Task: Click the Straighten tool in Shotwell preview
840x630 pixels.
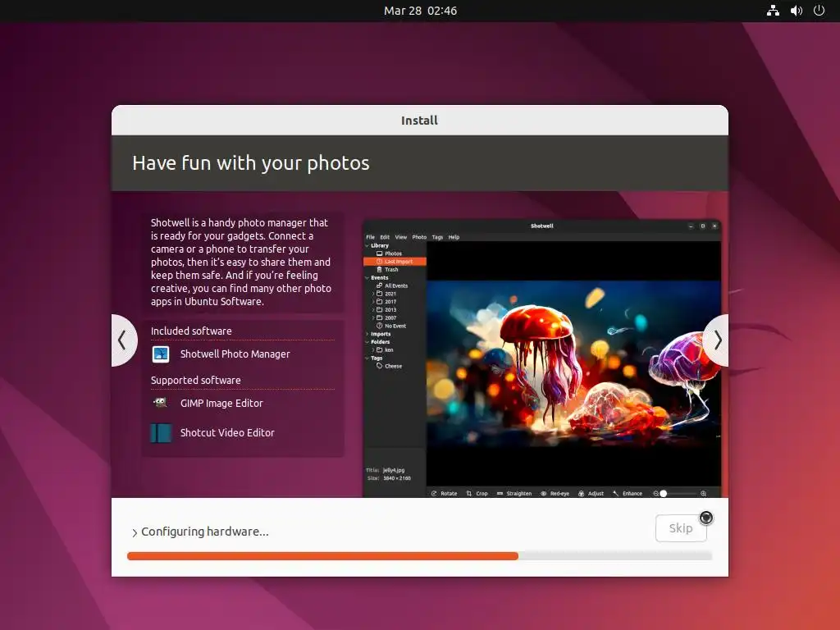Action: click(x=514, y=493)
